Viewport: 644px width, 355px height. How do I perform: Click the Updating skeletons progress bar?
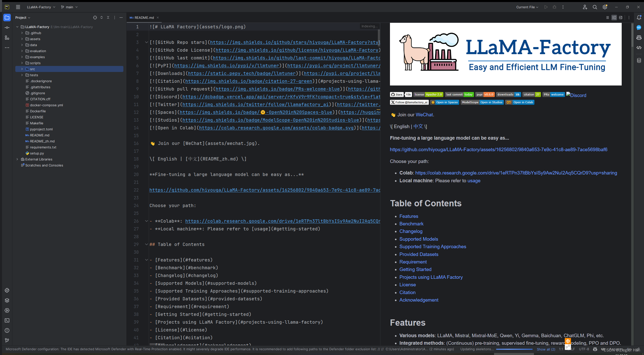pyautogui.click(x=514, y=349)
